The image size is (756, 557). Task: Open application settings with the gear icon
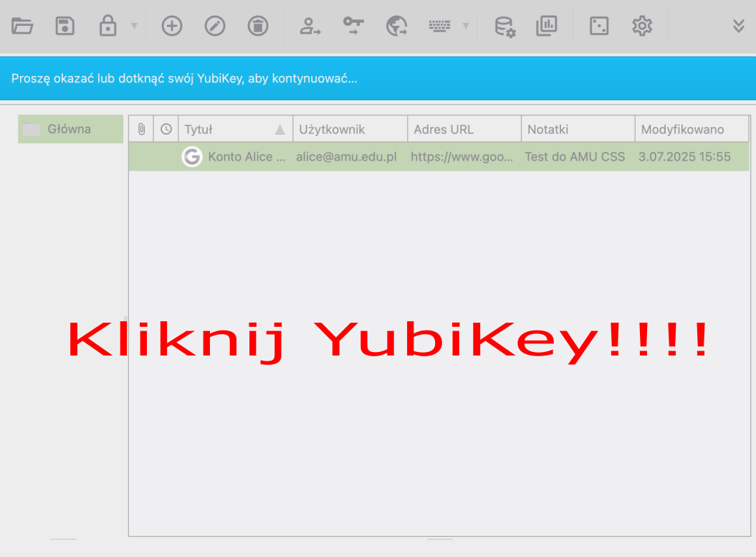click(642, 27)
